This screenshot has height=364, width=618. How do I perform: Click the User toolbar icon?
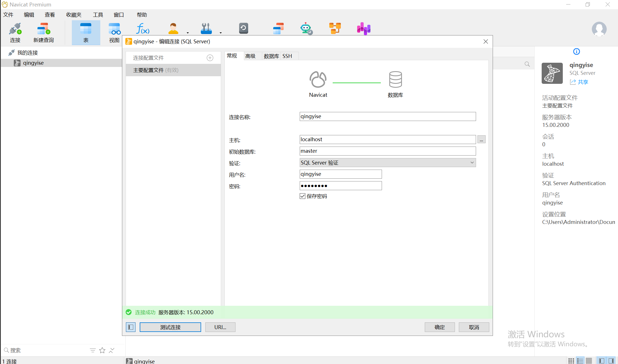pos(173,29)
